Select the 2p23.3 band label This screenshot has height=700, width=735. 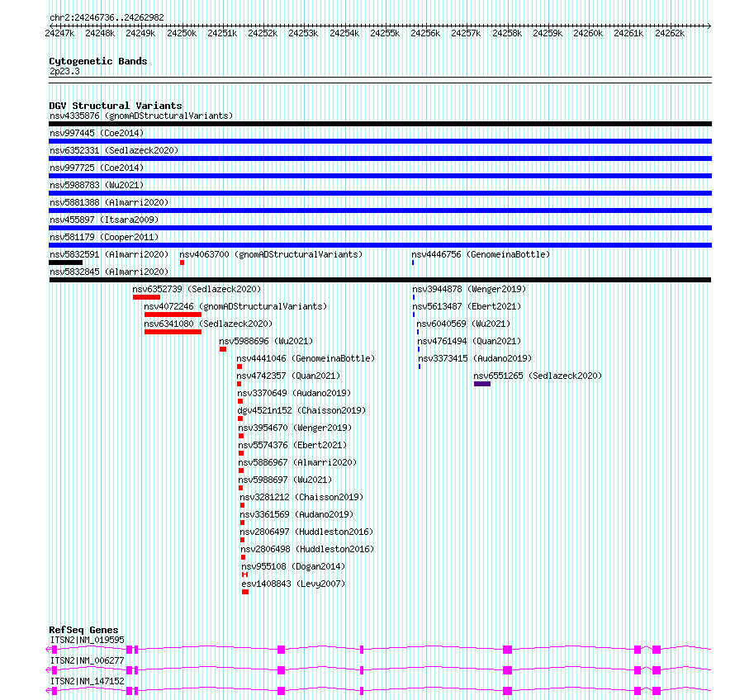[64, 72]
